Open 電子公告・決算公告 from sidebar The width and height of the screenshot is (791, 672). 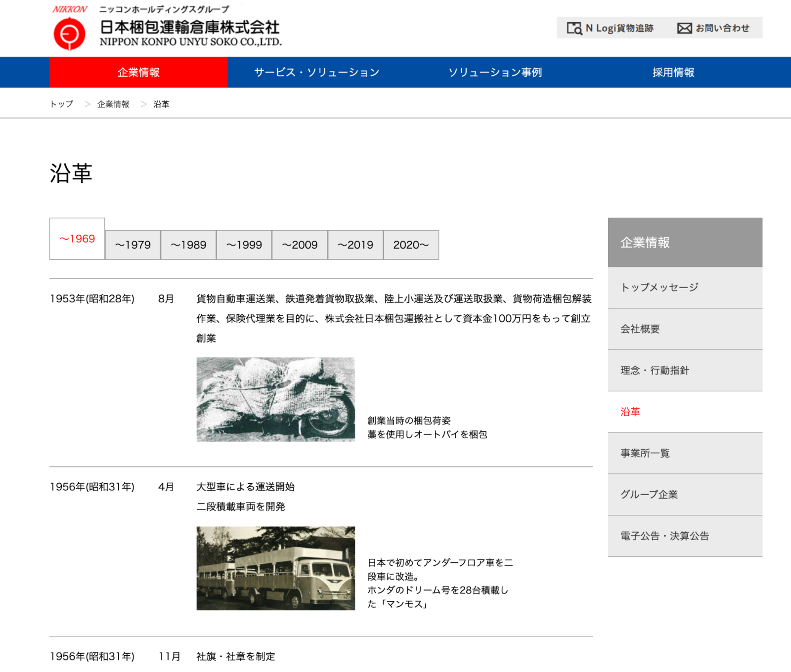pyautogui.click(x=664, y=536)
